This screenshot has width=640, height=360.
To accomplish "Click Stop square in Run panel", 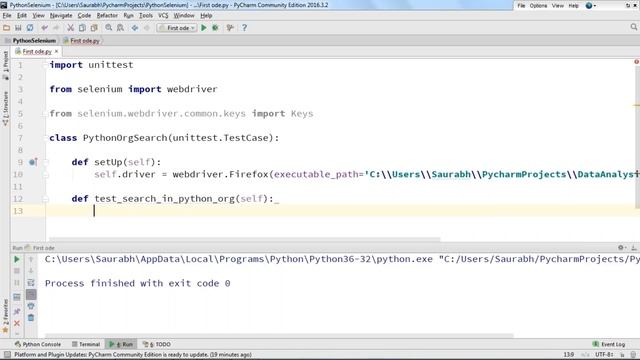I will (17, 271).
